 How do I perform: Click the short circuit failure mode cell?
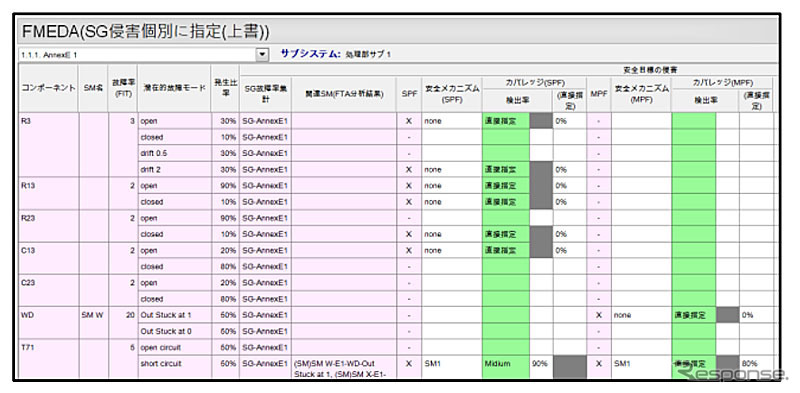[x=174, y=367]
